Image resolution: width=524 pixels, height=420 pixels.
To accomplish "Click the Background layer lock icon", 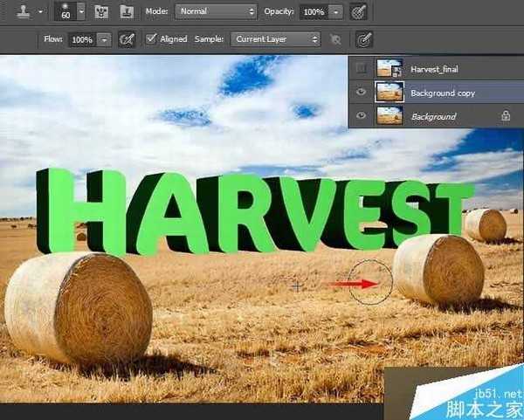I will 506,115.
